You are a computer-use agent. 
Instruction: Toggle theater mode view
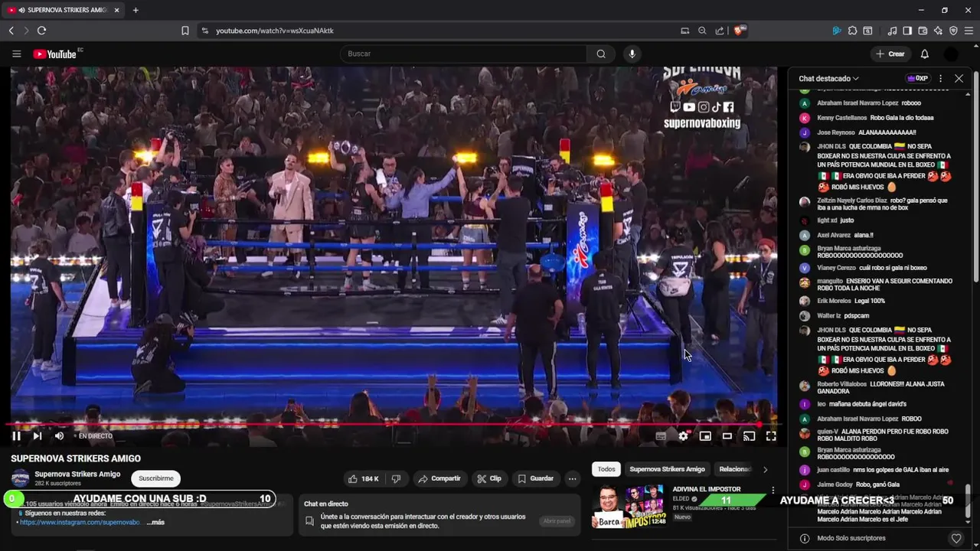(727, 436)
